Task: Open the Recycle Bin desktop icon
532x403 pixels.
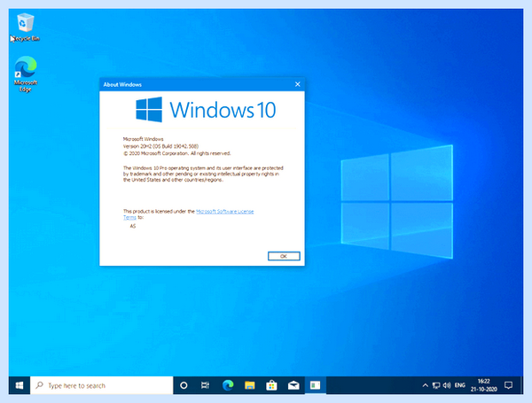Action: tap(25, 27)
